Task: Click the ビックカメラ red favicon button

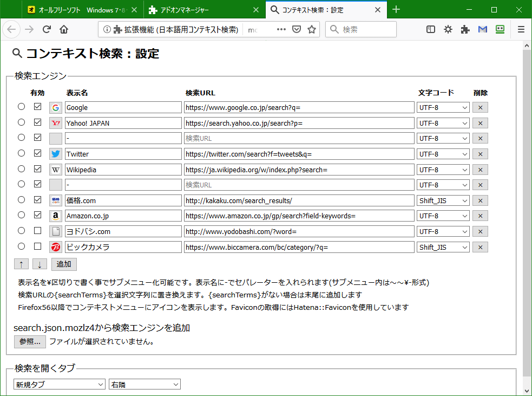Action: pos(56,247)
